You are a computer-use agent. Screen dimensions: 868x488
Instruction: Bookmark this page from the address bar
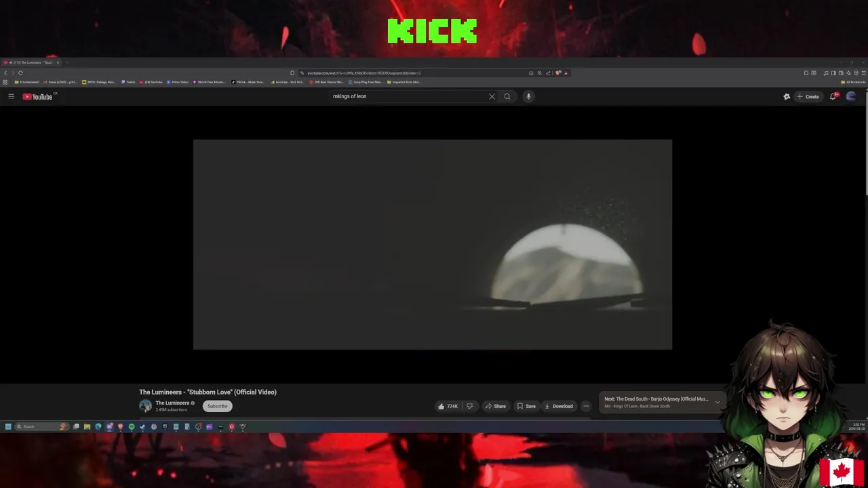pos(292,73)
